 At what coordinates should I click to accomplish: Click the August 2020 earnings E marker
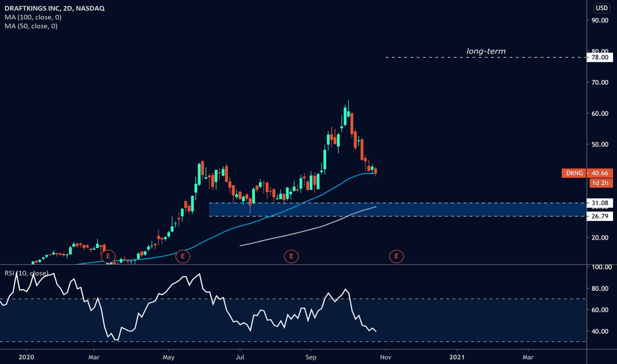coord(291,257)
